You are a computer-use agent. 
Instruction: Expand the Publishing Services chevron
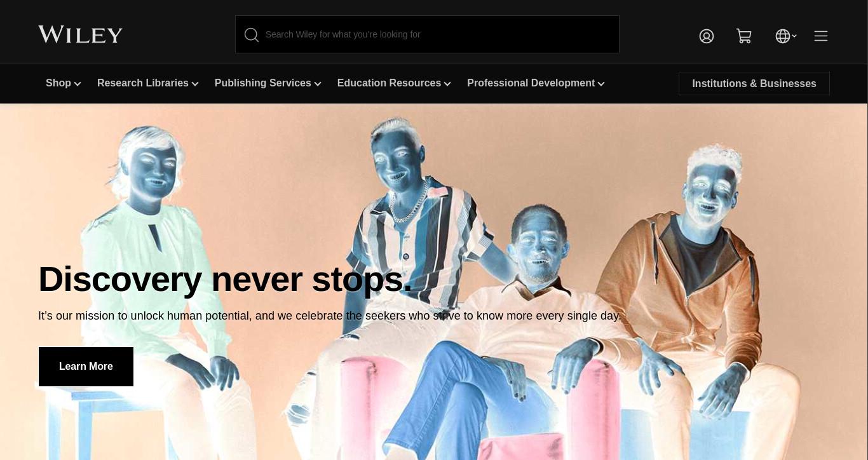coord(318,84)
